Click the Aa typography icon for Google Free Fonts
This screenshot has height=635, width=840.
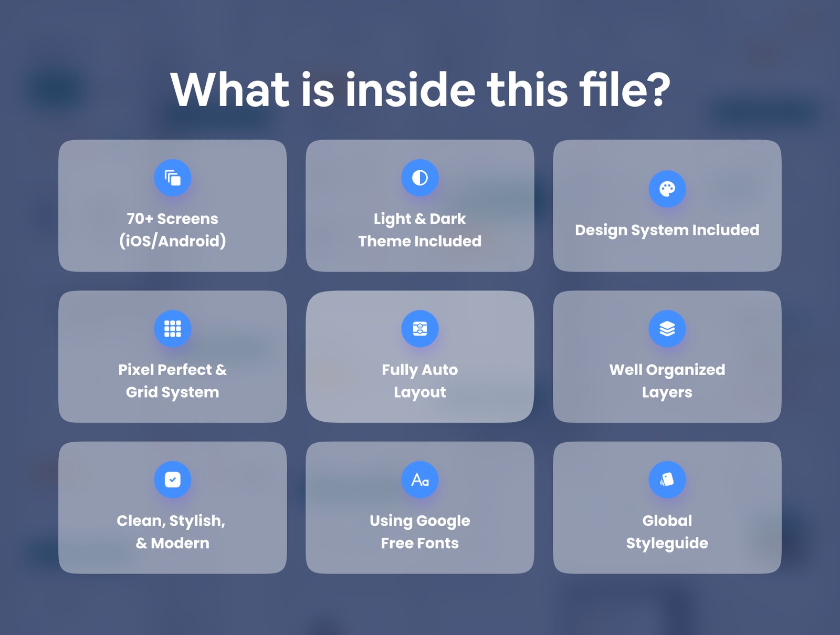click(x=419, y=480)
